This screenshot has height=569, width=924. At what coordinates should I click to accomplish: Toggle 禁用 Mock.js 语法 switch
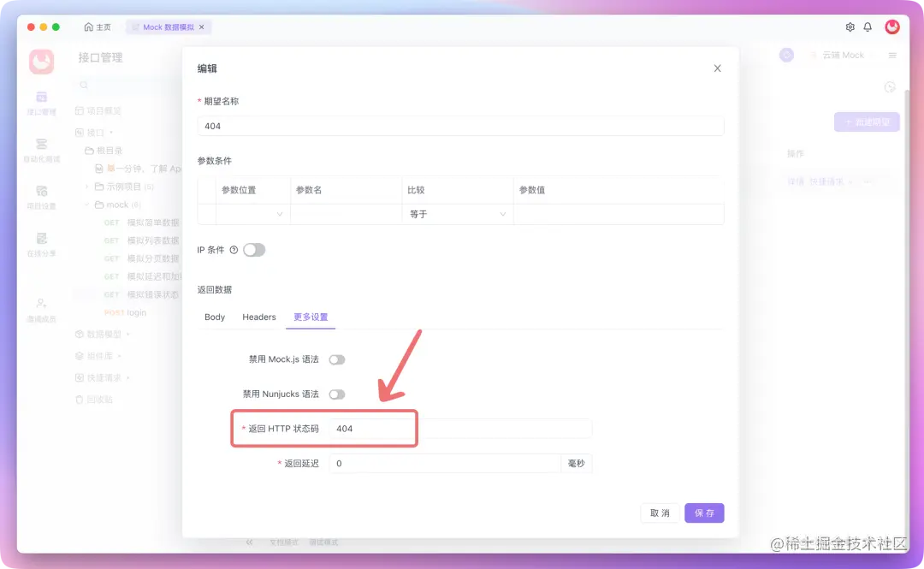point(337,359)
